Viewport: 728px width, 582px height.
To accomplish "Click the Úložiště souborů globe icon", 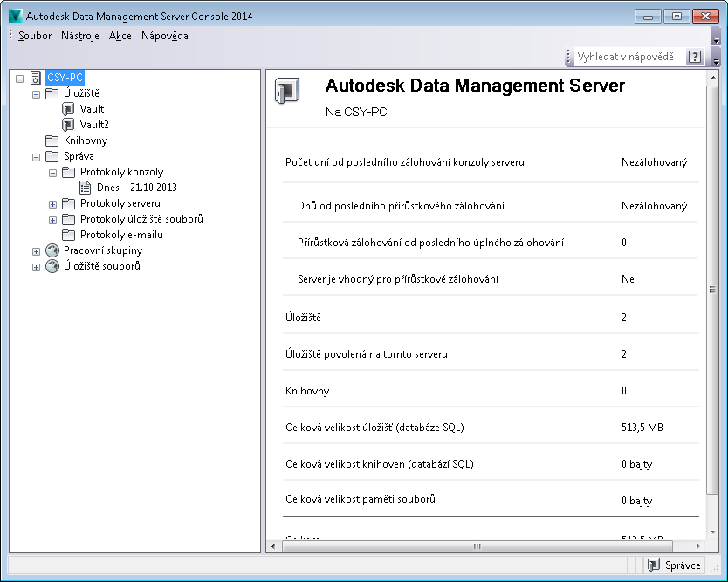I will tap(52, 266).
